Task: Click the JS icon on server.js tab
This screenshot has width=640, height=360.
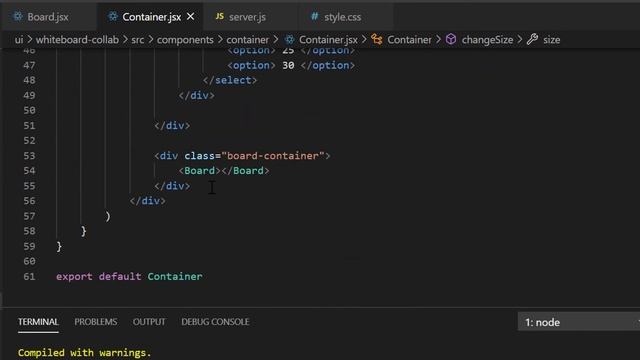Action: (x=220, y=16)
